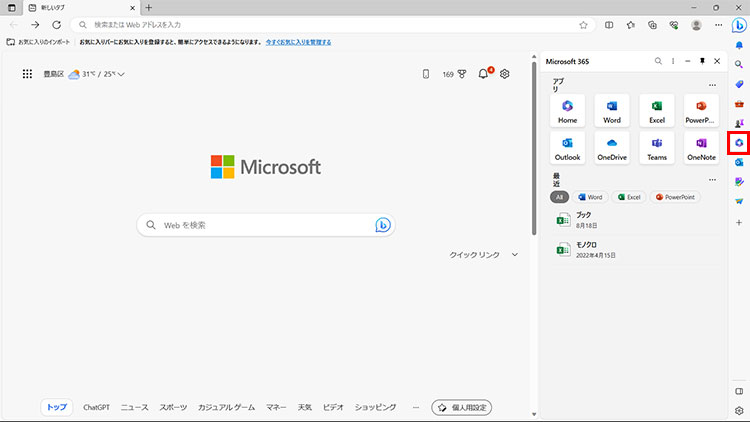
Task: Open the app launcher grid icon
Action: click(x=27, y=74)
